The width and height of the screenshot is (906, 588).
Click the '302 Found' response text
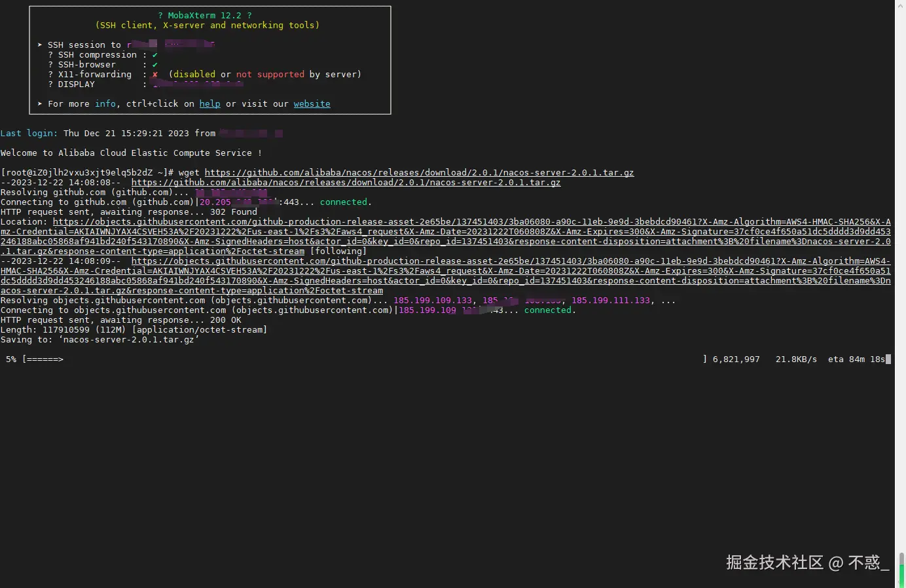click(233, 212)
